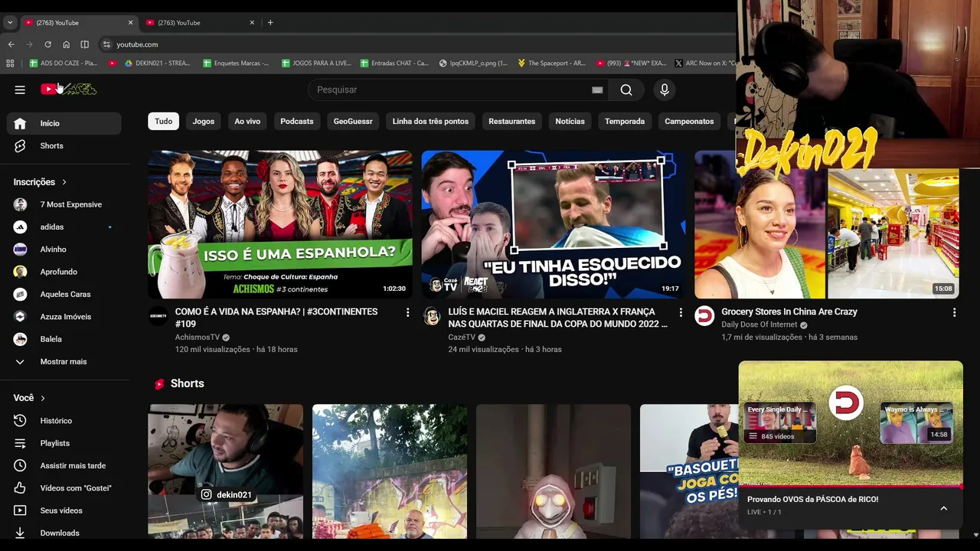Click Daily Dose Of Internet avatar
Screen dimensions: 980x551
[x=704, y=316]
